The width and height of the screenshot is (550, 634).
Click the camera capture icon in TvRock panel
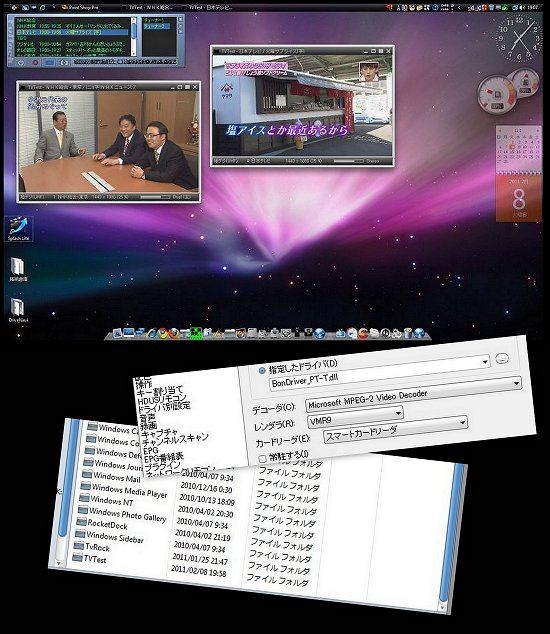click(x=64, y=63)
